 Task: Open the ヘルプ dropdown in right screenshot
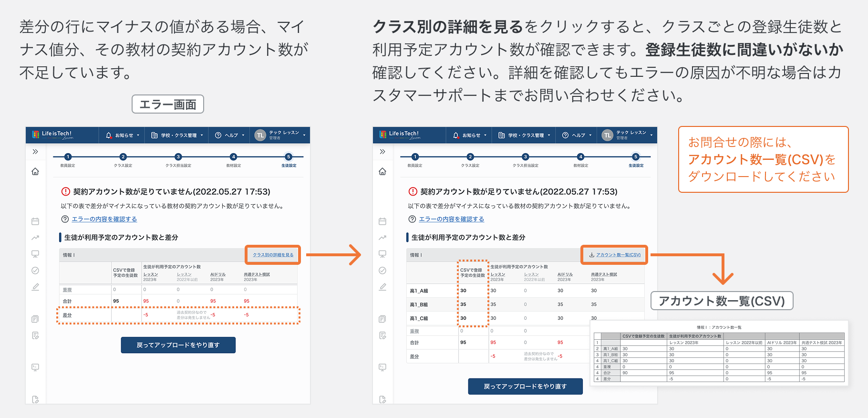(577, 135)
